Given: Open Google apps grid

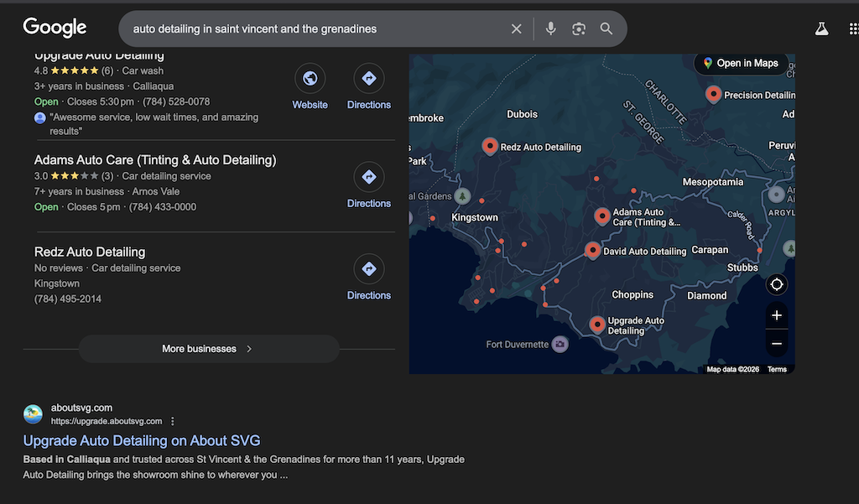Looking at the screenshot, I should pos(853,29).
